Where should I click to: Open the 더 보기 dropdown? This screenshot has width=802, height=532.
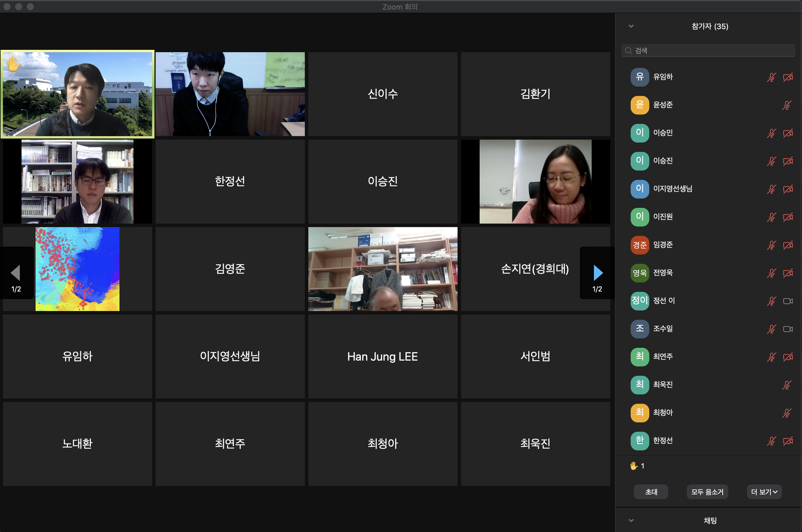click(764, 492)
